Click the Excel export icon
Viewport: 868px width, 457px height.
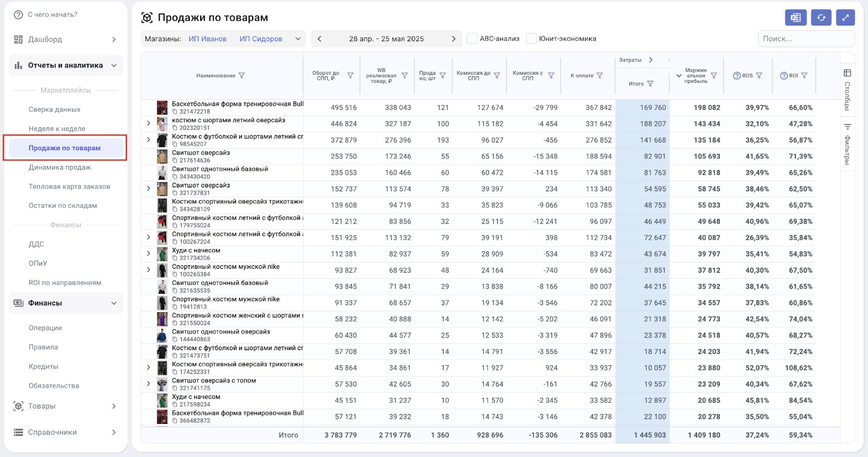click(x=795, y=17)
